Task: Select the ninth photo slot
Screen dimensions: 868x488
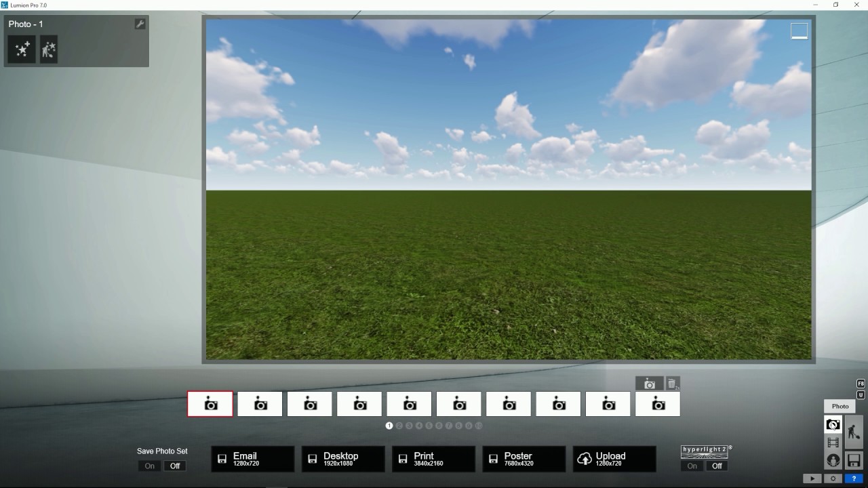Action: tap(608, 404)
